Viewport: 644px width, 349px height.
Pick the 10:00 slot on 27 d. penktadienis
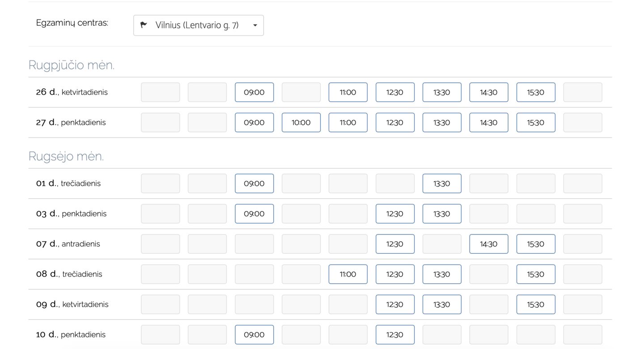point(301,123)
